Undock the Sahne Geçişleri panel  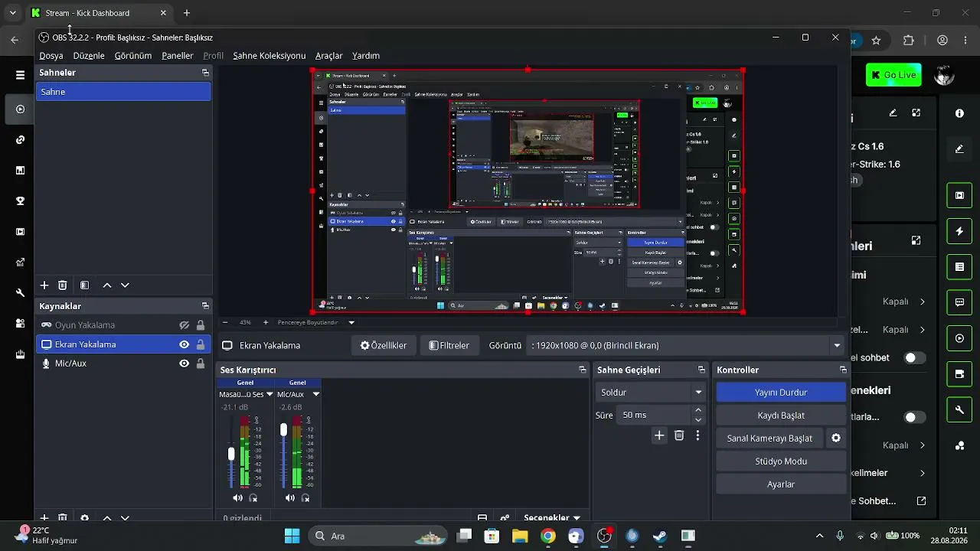701,370
